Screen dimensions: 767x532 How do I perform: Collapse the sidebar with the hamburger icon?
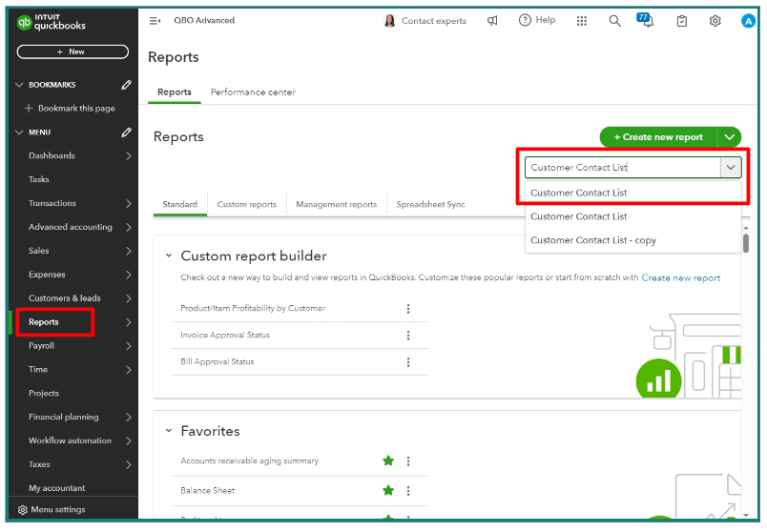point(155,21)
